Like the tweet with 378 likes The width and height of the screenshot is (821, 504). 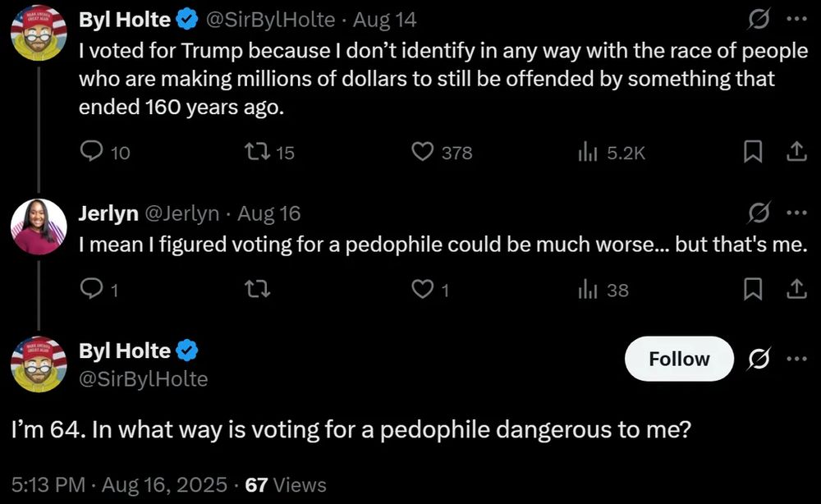click(x=423, y=152)
